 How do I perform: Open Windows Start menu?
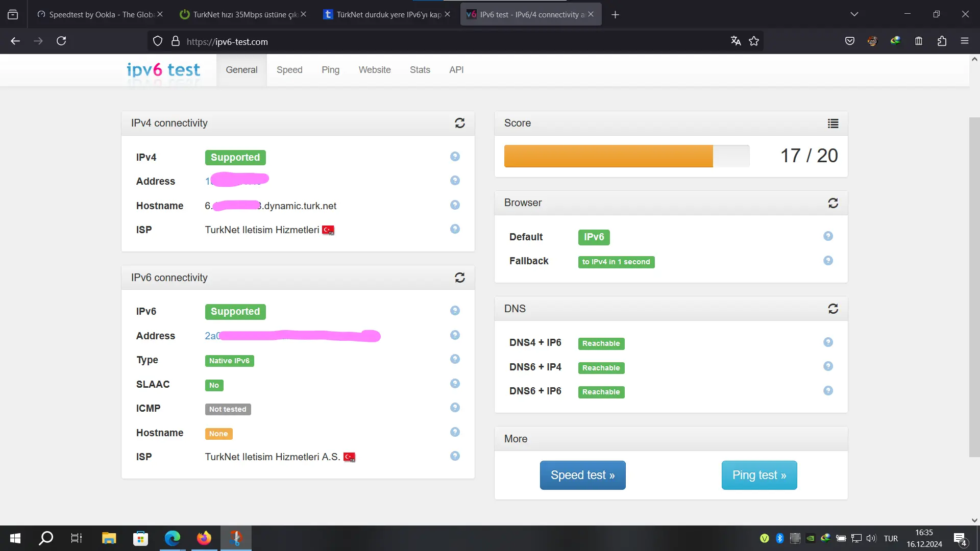[x=15, y=538]
